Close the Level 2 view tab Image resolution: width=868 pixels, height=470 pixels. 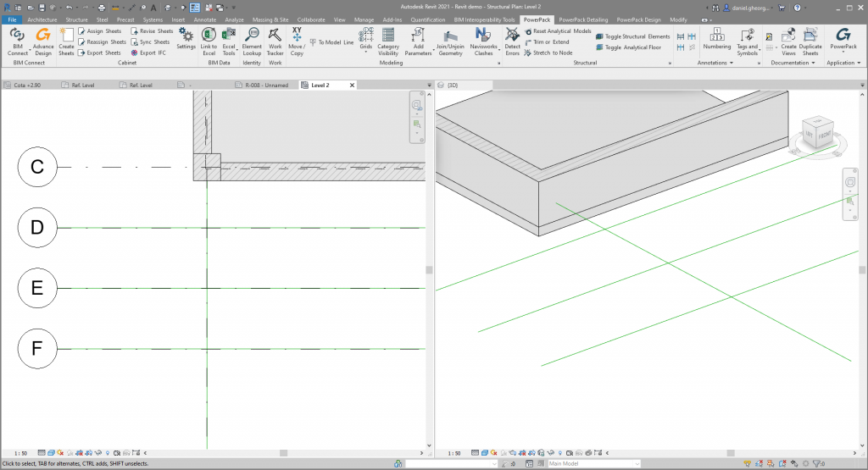pos(352,86)
